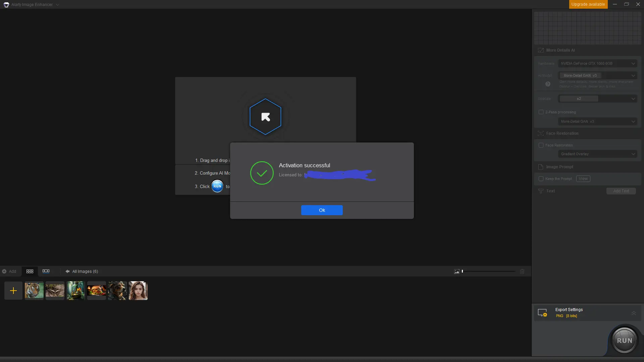
Task: Click the Image Prompt section icon
Action: coord(541,167)
